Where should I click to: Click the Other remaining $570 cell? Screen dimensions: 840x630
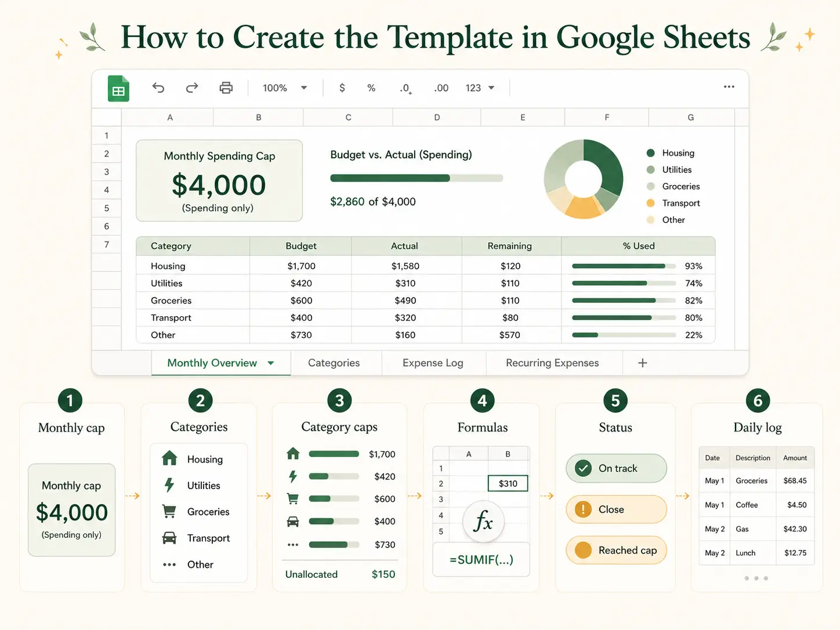pos(510,335)
